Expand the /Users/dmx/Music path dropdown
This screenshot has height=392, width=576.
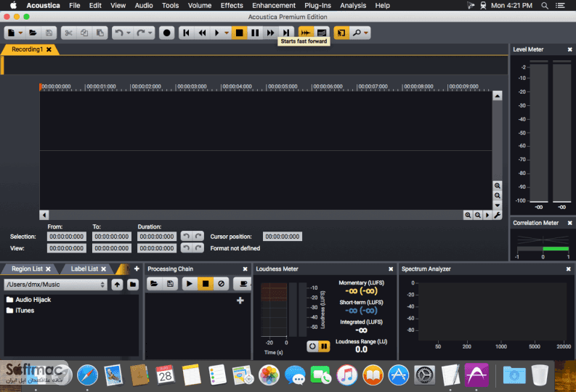pyautogui.click(x=102, y=285)
